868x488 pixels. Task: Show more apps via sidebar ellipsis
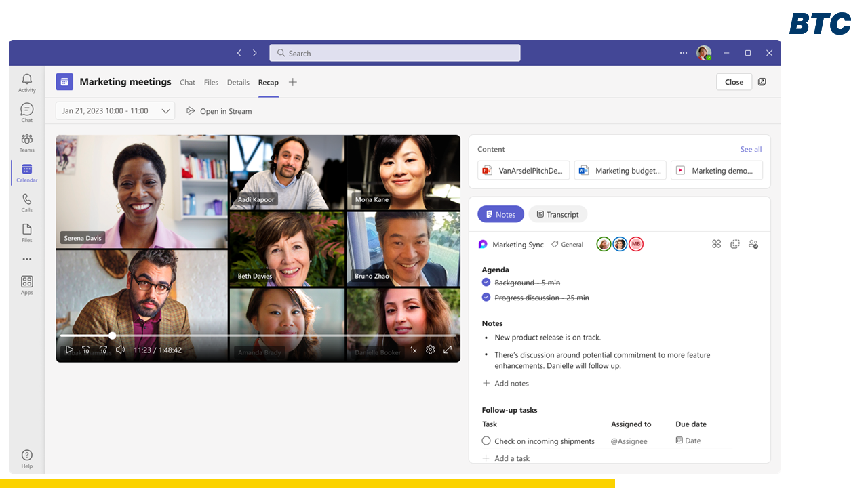point(27,259)
